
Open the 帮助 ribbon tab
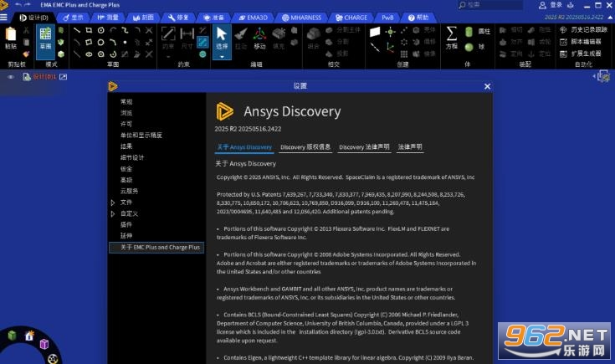(418, 18)
